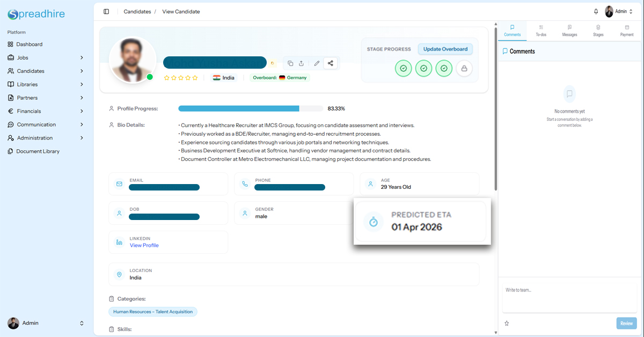Click the share icon in profile header
Viewport: 644px width, 337px height.
point(330,63)
